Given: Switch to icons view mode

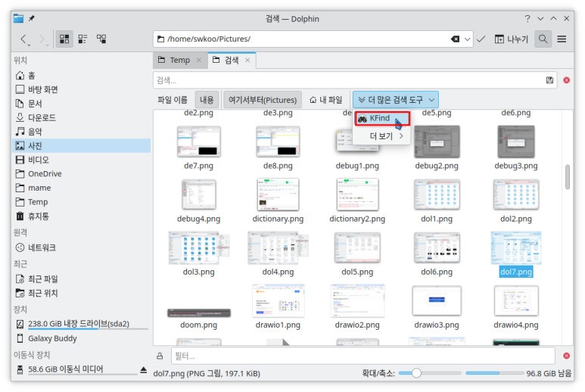Looking at the screenshot, I should [64, 39].
